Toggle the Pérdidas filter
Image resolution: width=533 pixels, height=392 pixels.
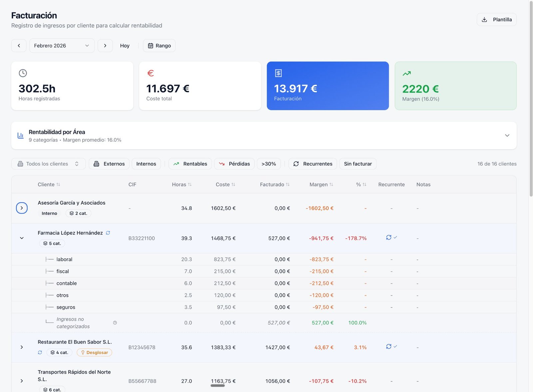[234, 164]
